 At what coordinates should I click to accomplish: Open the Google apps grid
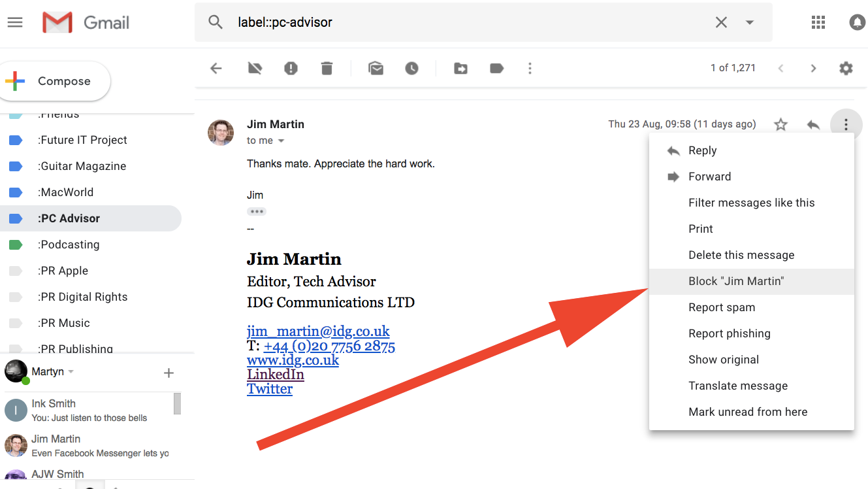click(x=818, y=22)
